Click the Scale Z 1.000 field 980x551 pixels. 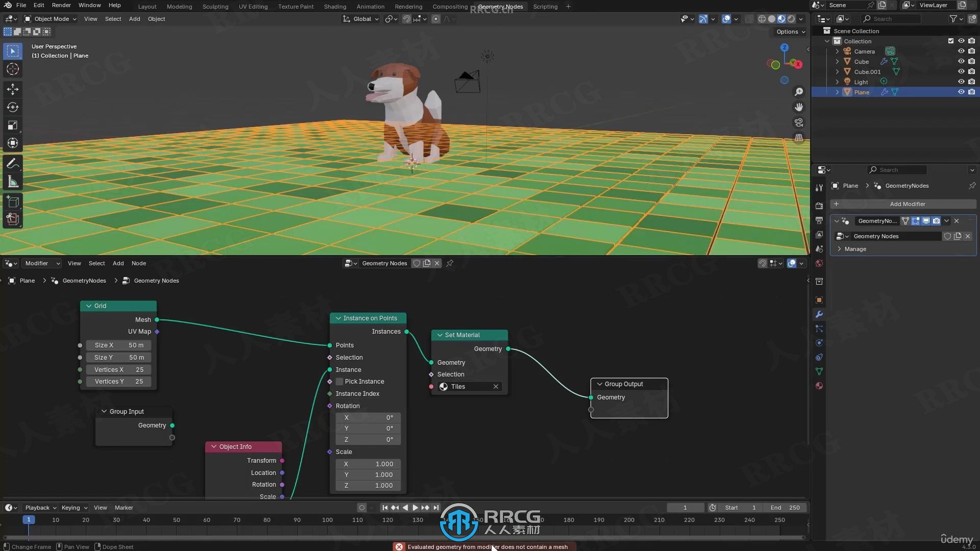tap(368, 486)
